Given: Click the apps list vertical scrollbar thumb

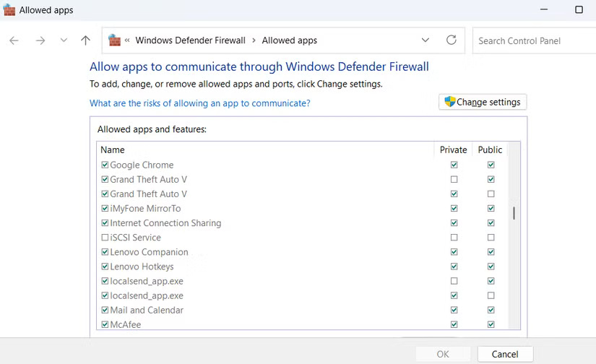Looking at the screenshot, I should tap(514, 212).
